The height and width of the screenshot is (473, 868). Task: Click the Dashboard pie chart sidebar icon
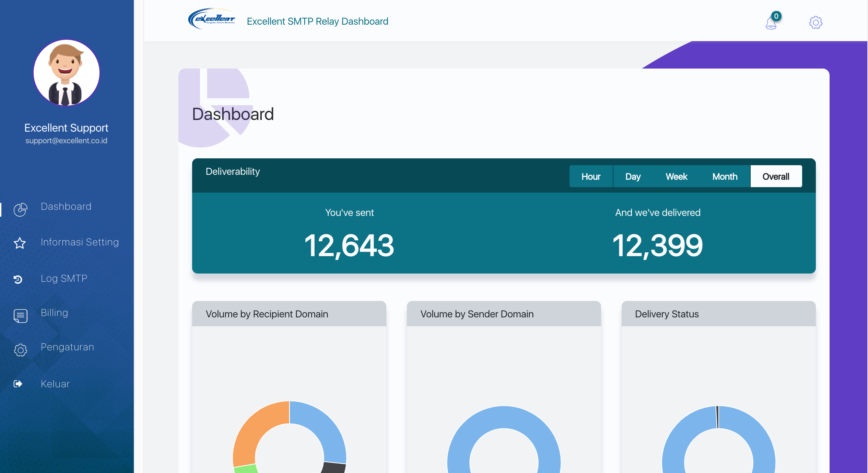pos(20,209)
